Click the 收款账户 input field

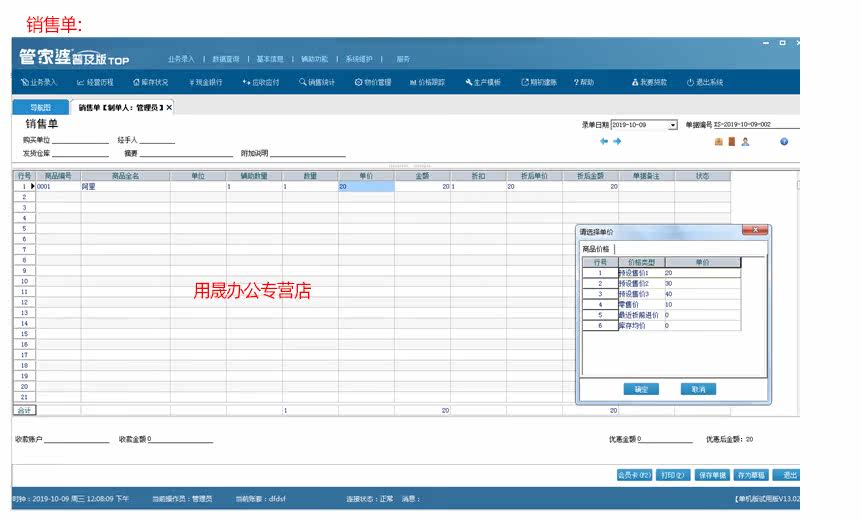(x=77, y=439)
